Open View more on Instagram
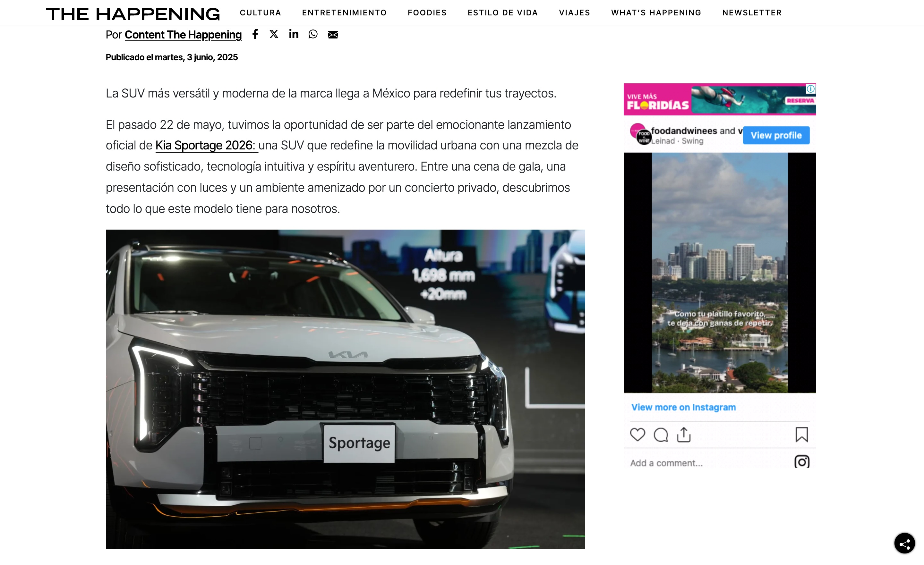This screenshot has width=924, height=565. coord(683,407)
